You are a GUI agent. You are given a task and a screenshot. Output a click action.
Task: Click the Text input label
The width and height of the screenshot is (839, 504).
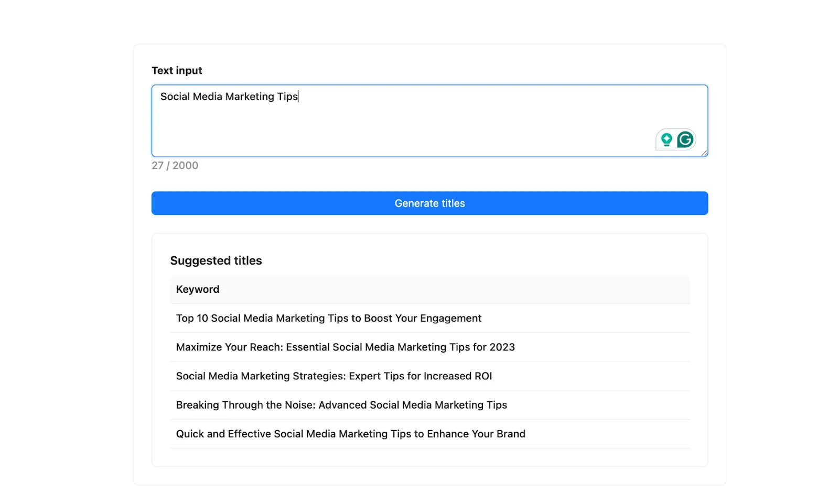click(177, 71)
